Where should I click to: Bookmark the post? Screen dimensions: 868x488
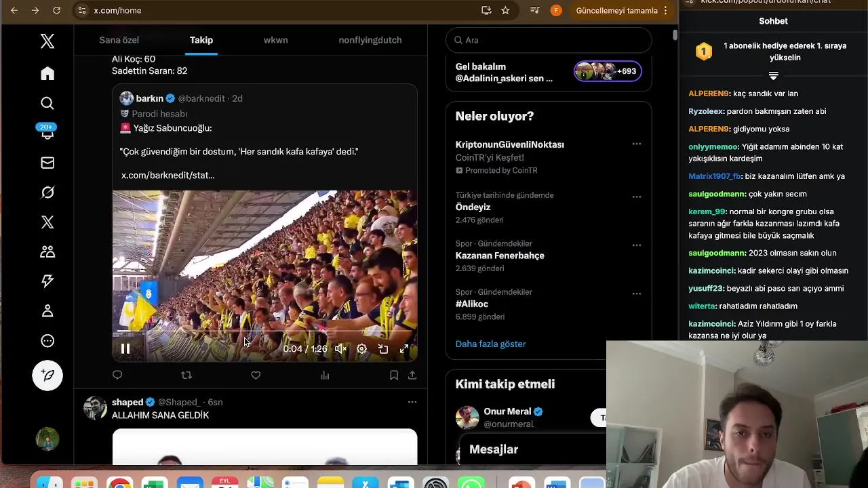(x=394, y=375)
